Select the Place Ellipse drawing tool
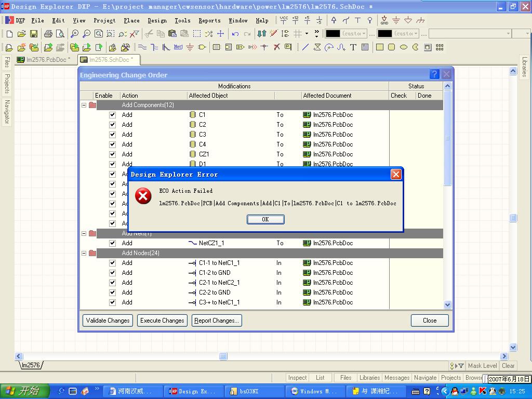This screenshot has height=399, width=532. pos(403,47)
